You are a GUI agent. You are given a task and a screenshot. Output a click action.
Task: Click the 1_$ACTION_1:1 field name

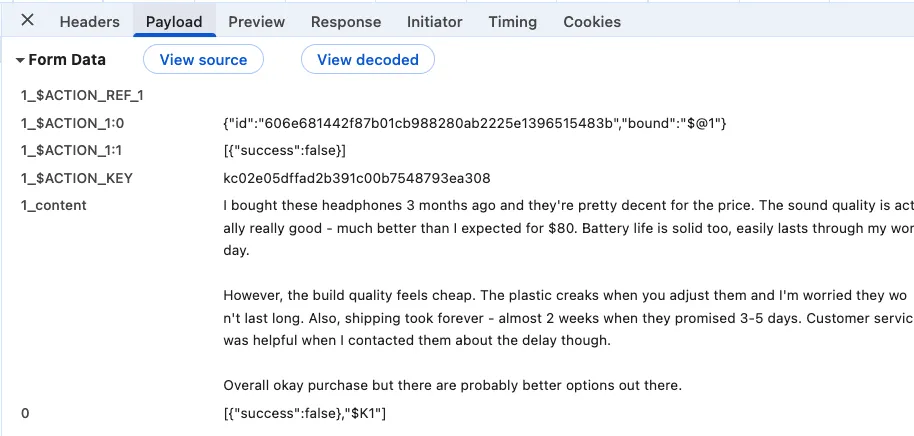click(x=71, y=150)
